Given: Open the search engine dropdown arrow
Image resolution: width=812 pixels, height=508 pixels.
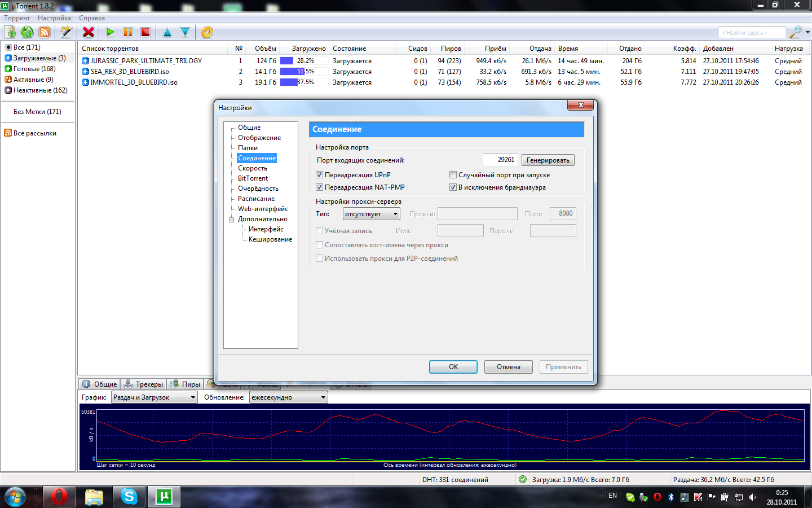Looking at the screenshot, I should 807,32.
